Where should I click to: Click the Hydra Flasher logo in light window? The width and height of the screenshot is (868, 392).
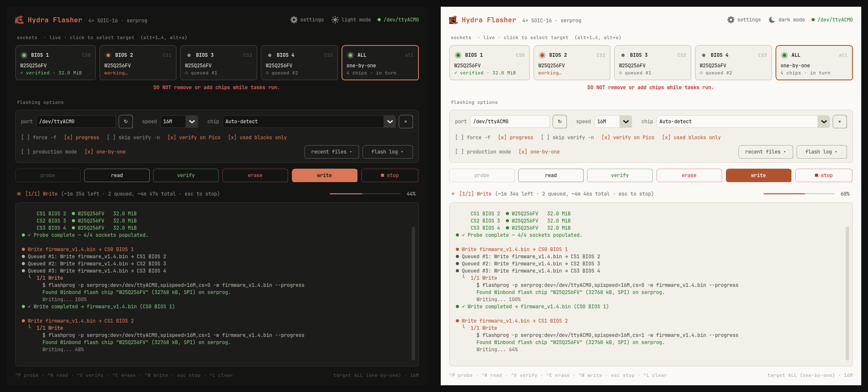tap(453, 20)
